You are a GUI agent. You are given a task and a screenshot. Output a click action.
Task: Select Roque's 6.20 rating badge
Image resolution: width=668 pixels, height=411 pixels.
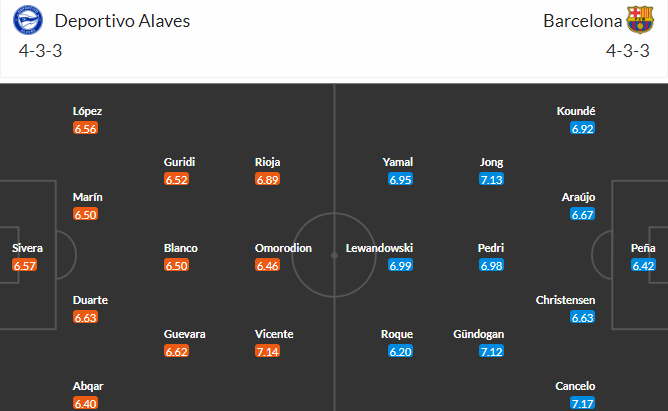pyautogui.click(x=400, y=351)
